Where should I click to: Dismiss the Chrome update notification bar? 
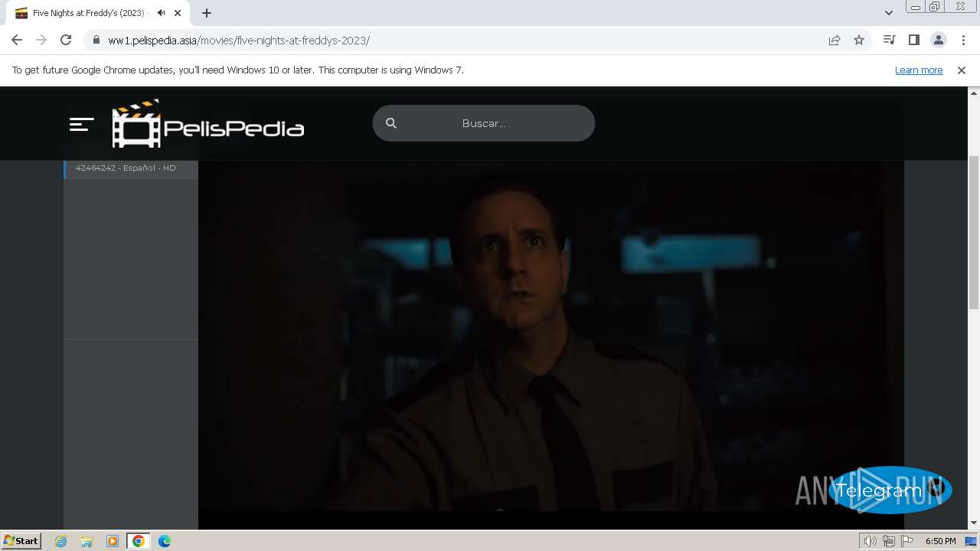coord(962,70)
